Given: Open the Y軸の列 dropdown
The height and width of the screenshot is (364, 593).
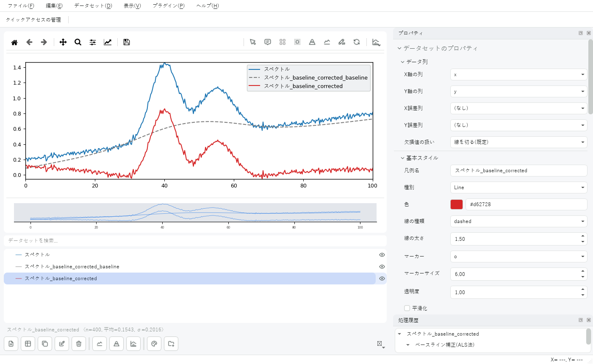Looking at the screenshot, I should point(519,91).
